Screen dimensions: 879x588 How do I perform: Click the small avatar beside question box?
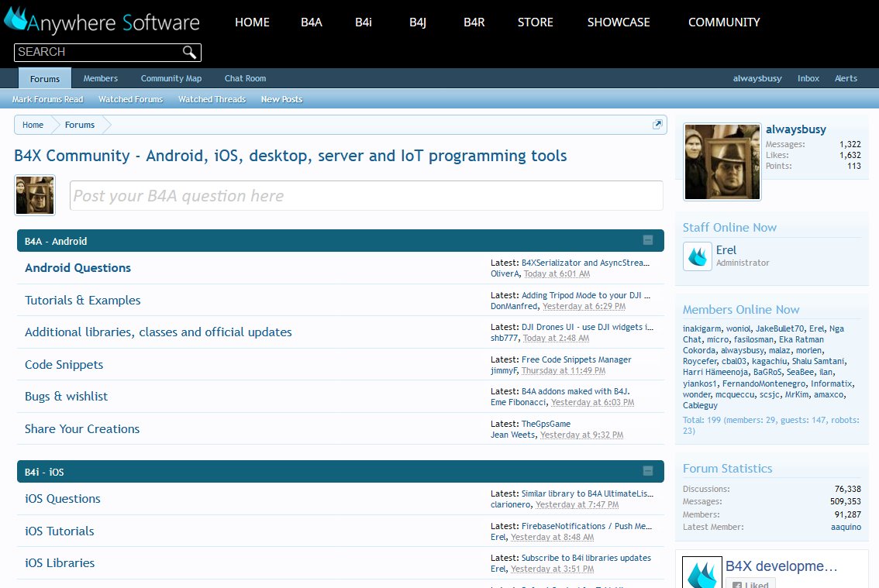click(35, 195)
